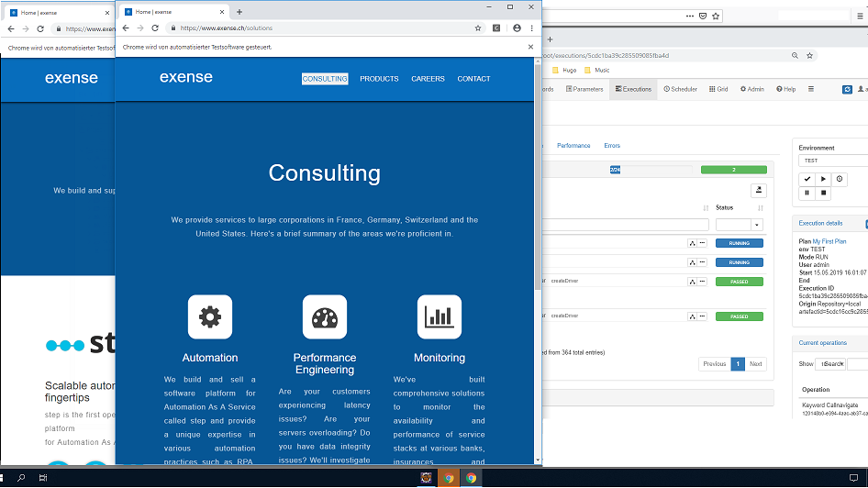The height and width of the screenshot is (488, 868).
Task: Open the extension icon beside the address bar star
Action: [496, 28]
